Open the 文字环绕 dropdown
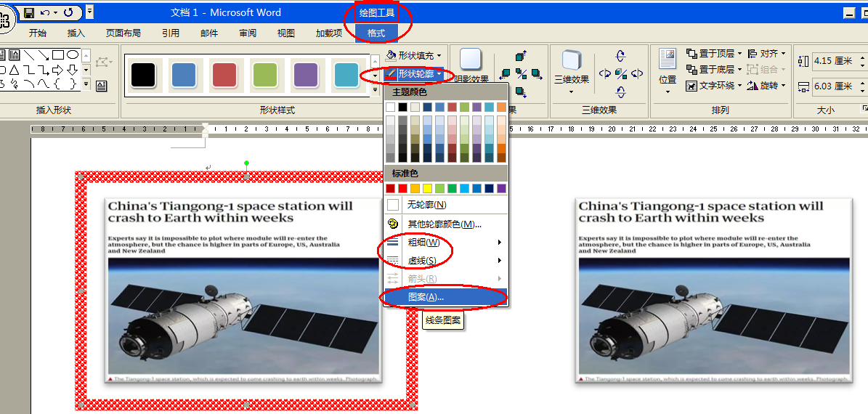Image resolution: width=868 pixels, height=414 pixels. 713,86
